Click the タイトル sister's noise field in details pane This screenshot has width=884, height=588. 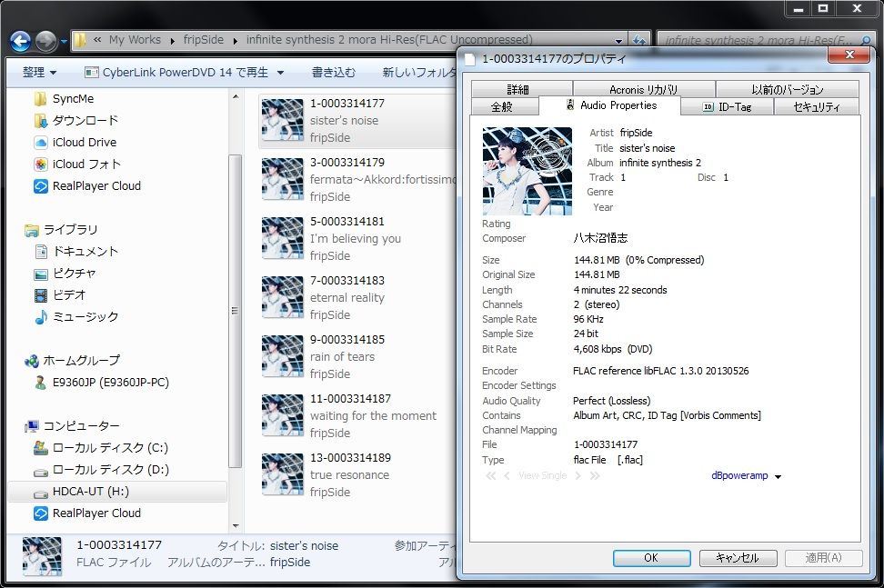click(304, 546)
